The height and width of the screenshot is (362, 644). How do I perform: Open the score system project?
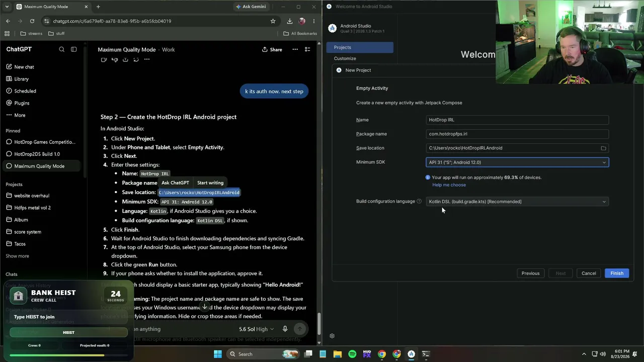click(28, 232)
